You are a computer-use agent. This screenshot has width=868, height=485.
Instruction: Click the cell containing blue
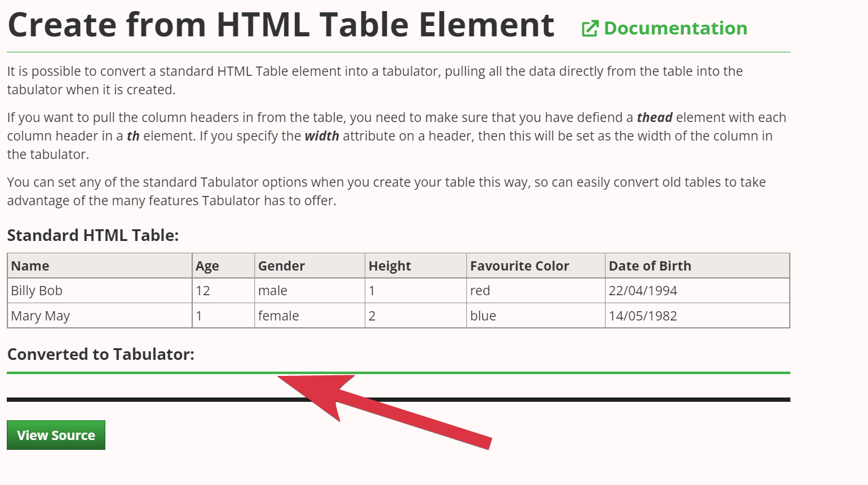482,316
